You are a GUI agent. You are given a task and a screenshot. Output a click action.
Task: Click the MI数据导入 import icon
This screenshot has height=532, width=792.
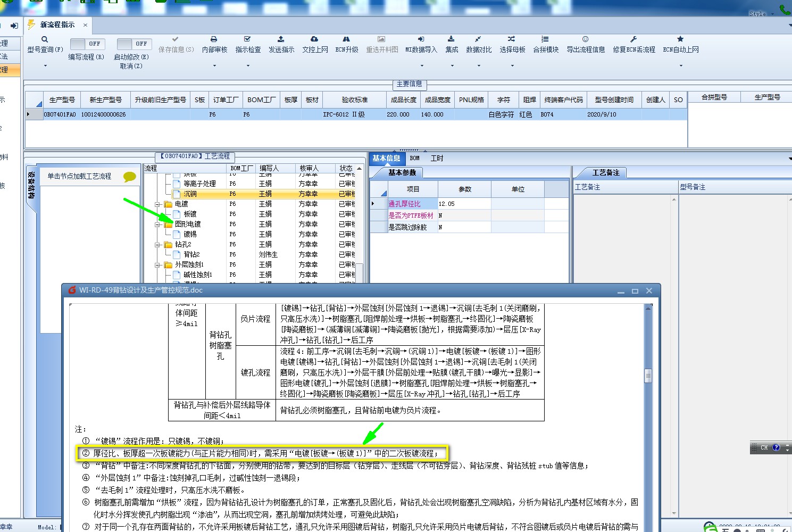[421, 39]
